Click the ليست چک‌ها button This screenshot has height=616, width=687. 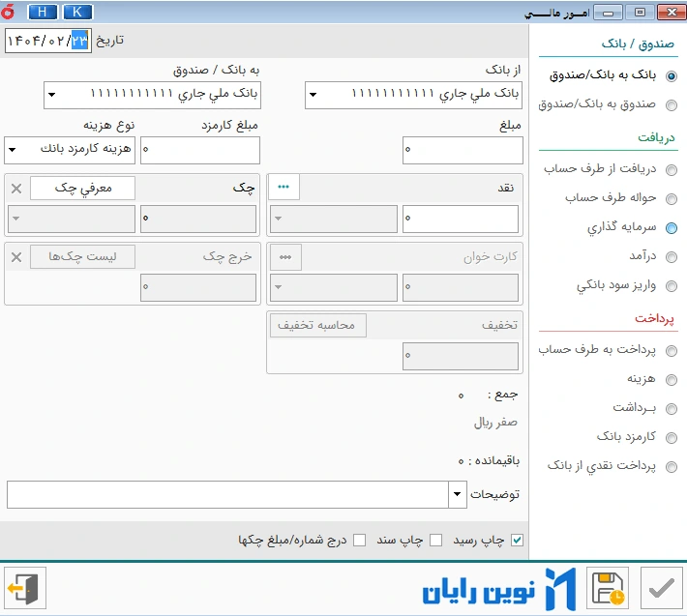pyautogui.click(x=83, y=257)
